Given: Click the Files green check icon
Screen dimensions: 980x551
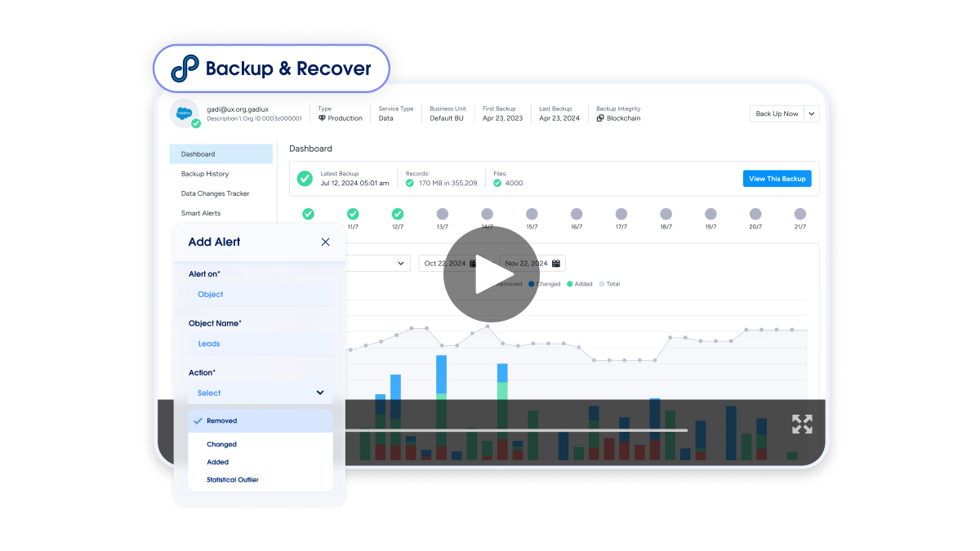Looking at the screenshot, I should point(497,183).
